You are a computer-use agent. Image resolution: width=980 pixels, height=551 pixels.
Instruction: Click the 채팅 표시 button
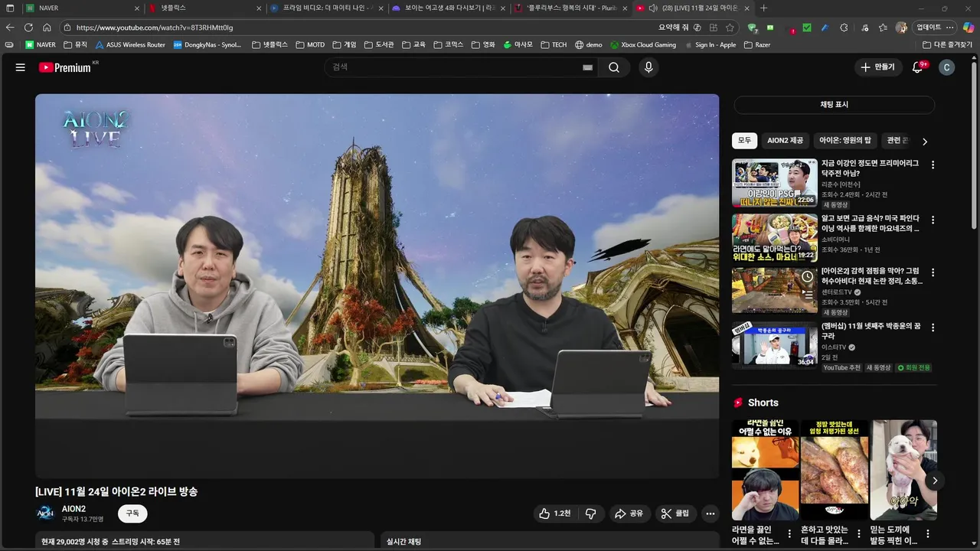834,105
